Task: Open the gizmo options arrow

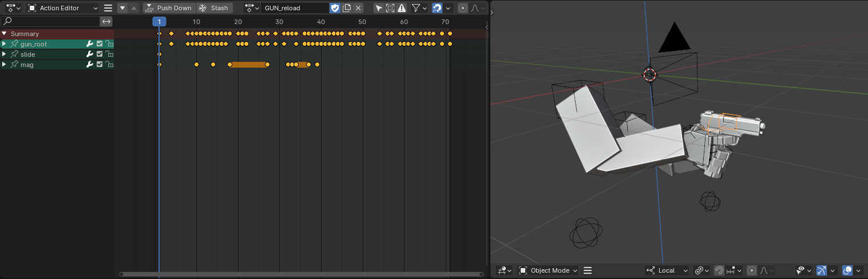Action: tap(833, 270)
